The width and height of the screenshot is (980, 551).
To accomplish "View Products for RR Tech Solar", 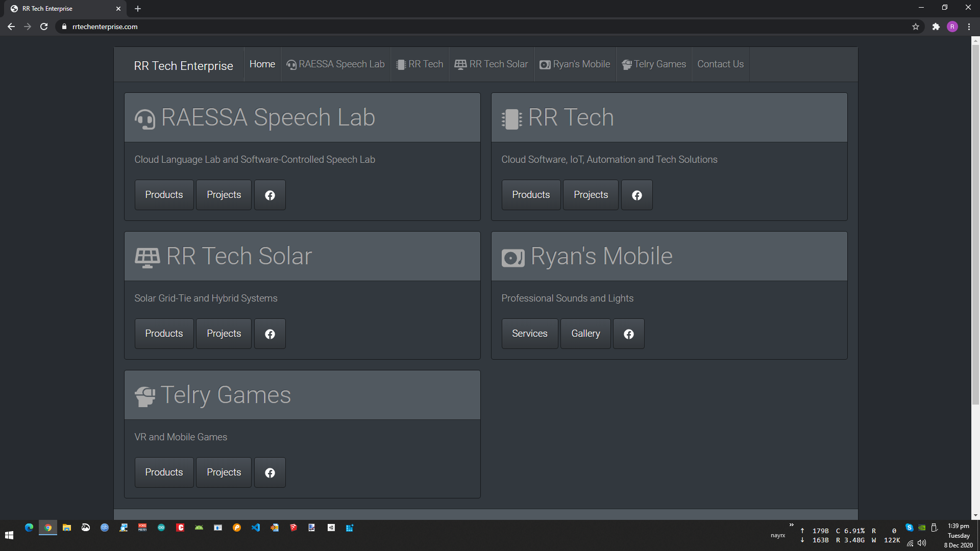I will [x=164, y=334].
